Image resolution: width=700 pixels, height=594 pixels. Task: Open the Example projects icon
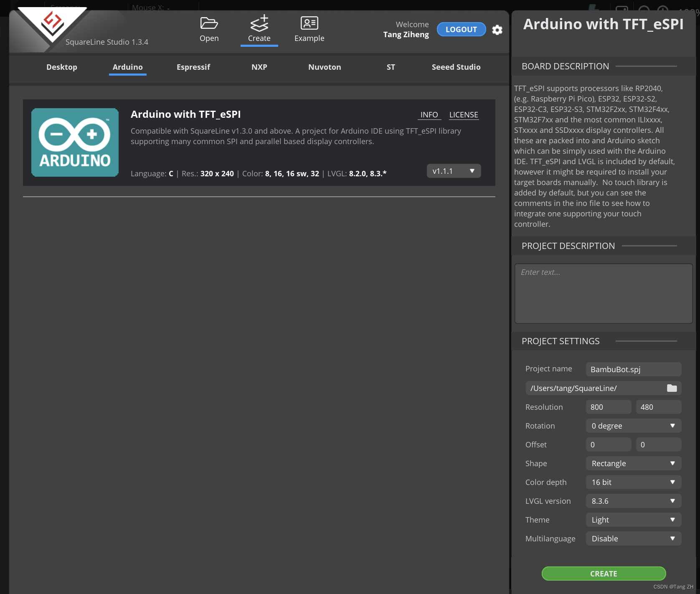pyautogui.click(x=309, y=23)
